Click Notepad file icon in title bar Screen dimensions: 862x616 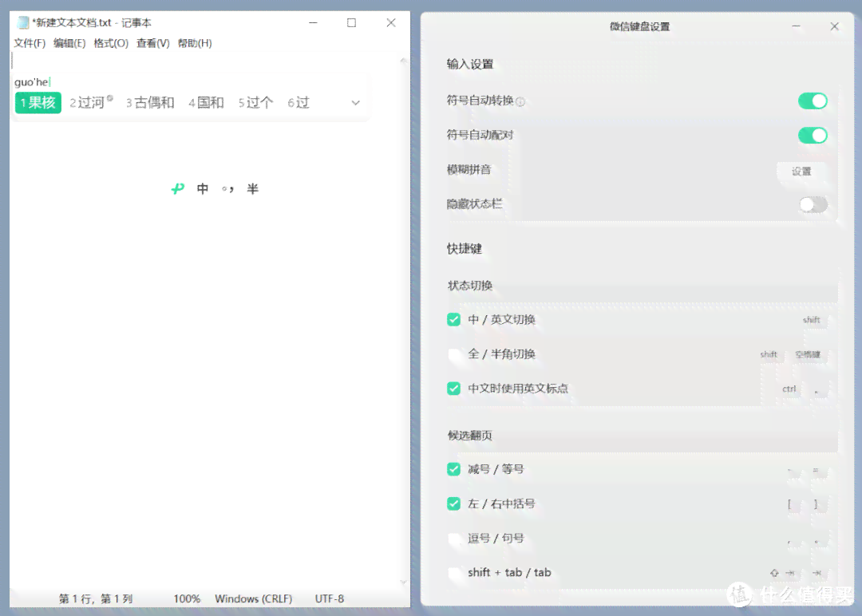point(23,22)
